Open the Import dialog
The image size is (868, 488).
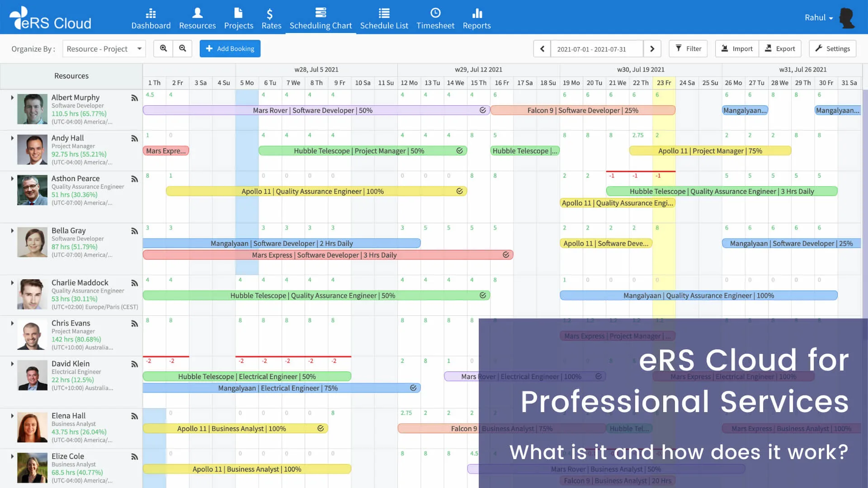tap(736, 48)
